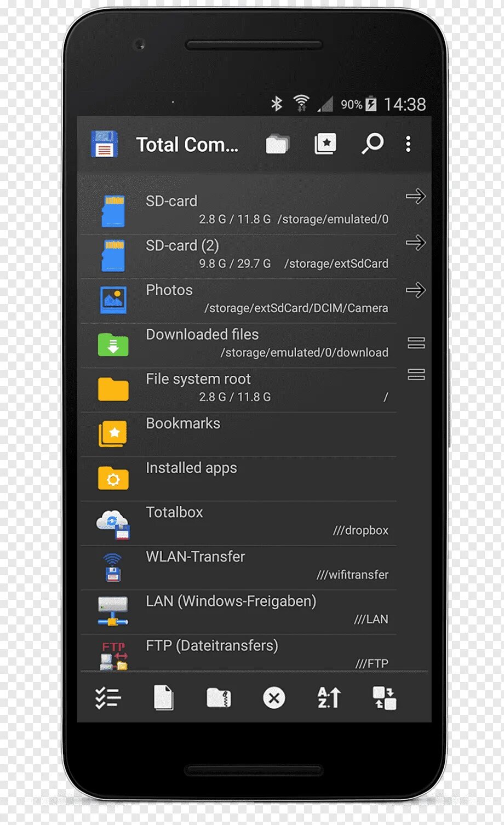Screen dimensions: 504x825
Task: Tap the A-Z sort order icon
Action: coord(329,698)
